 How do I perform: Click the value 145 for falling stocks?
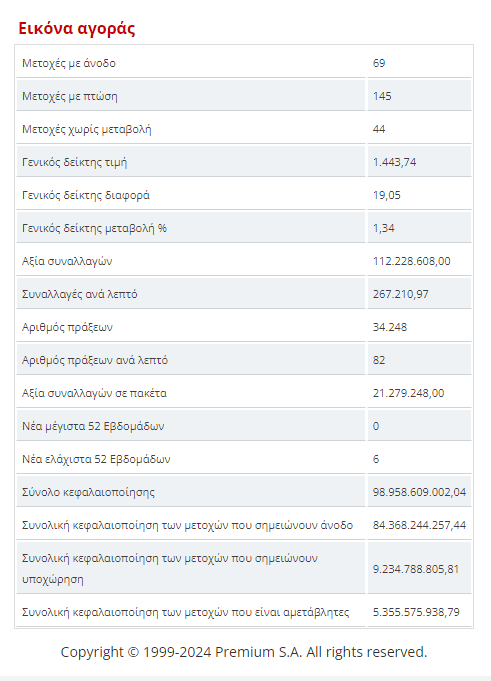pyautogui.click(x=382, y=96)
